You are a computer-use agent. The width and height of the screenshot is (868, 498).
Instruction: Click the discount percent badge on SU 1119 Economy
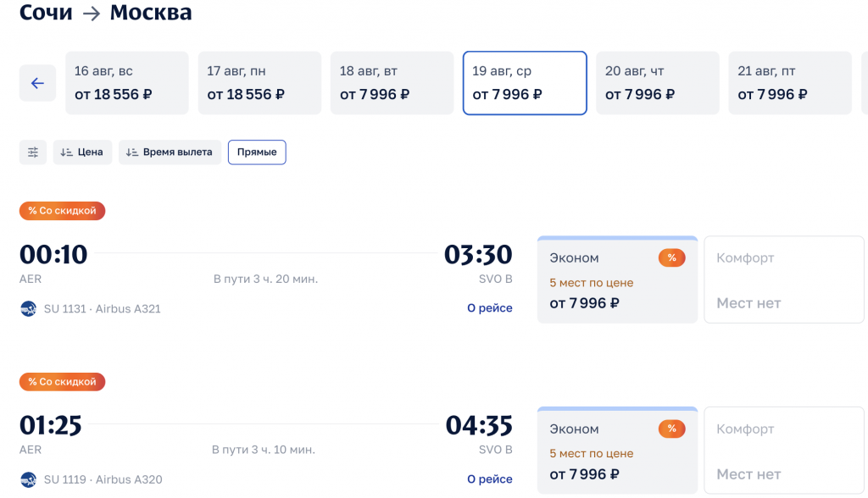(671, 429)
